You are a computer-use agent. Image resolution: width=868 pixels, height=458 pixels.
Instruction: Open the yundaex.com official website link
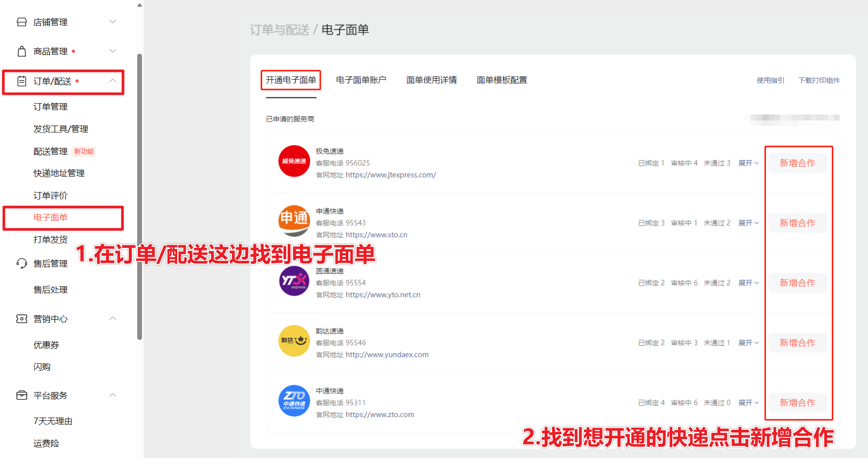point(387,355)
